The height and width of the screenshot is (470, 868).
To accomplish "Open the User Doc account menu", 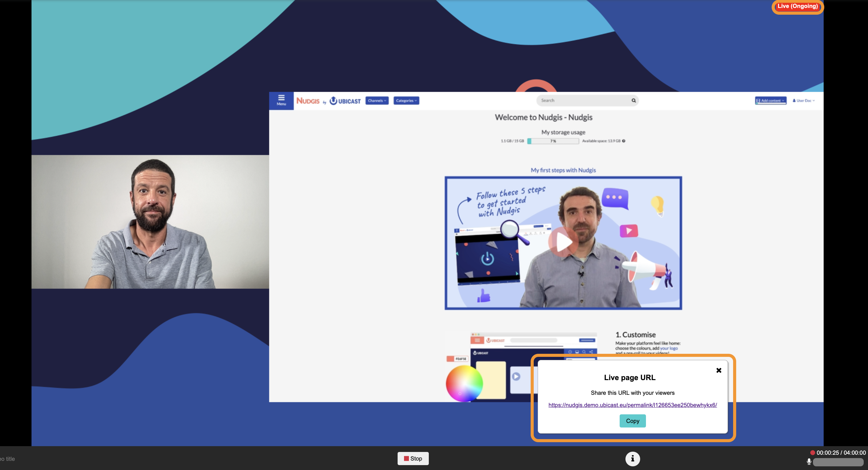I will tap(804, 100).
